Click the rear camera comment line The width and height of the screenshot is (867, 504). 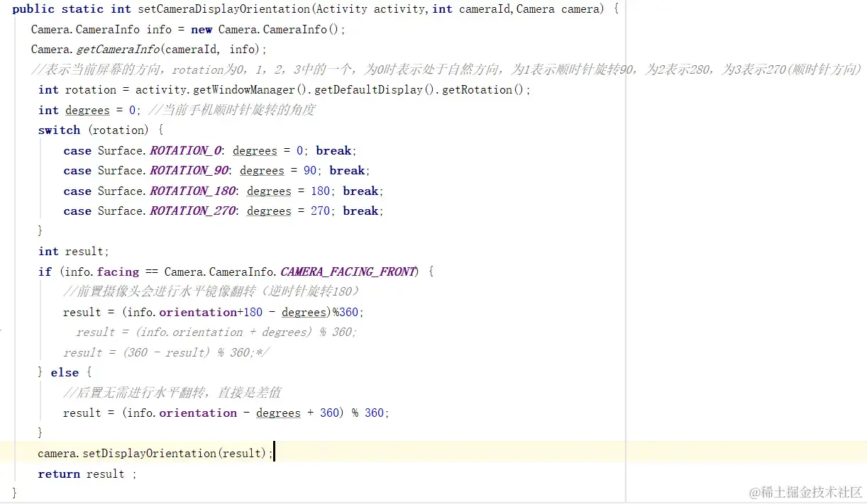(172, 392)
